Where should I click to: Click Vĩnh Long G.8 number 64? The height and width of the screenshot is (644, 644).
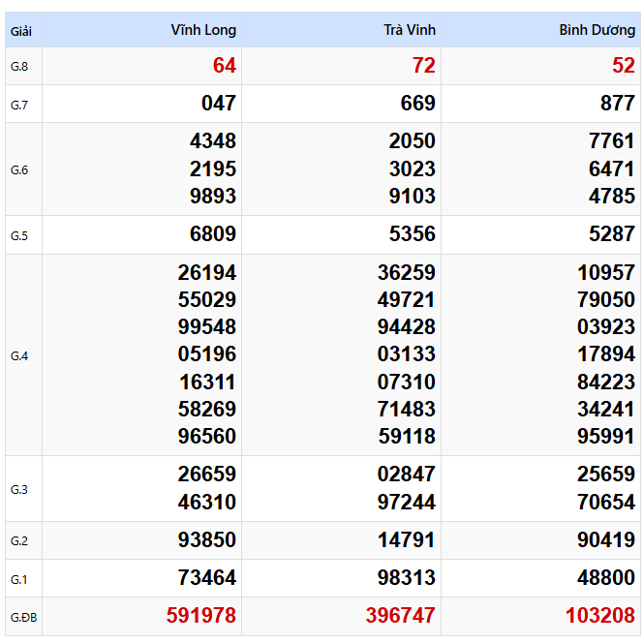225,65
